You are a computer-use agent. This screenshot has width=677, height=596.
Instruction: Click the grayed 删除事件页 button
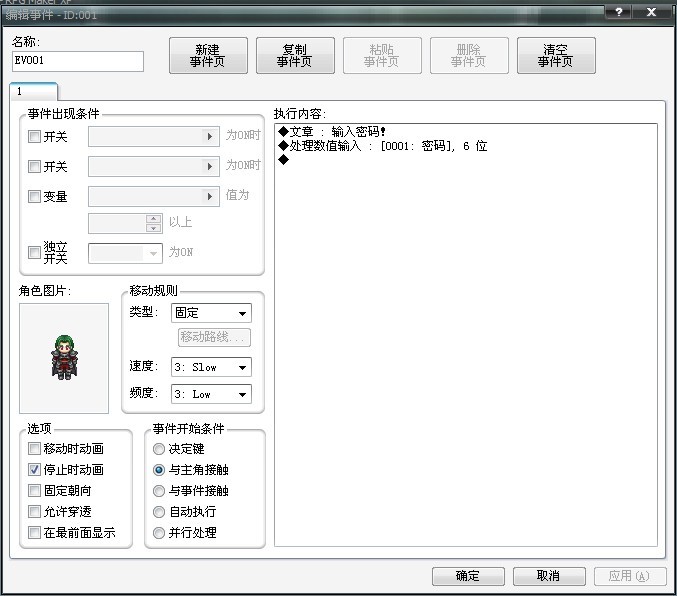469,55
